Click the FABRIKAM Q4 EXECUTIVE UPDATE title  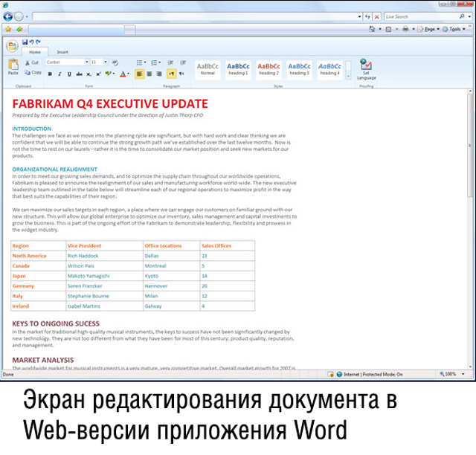[110, 104]
